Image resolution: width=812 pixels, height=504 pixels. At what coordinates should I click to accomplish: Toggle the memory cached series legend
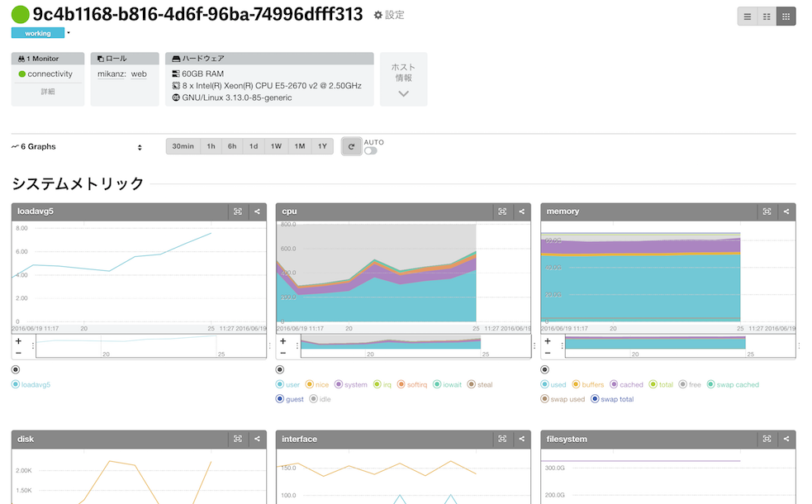click(626, 384)
